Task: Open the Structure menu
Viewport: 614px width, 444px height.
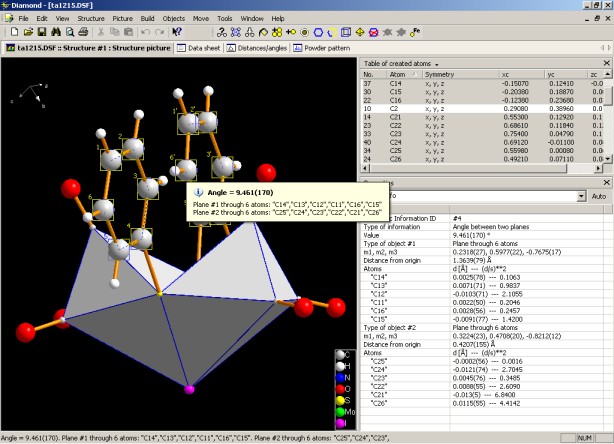Action: pos(90,18)
